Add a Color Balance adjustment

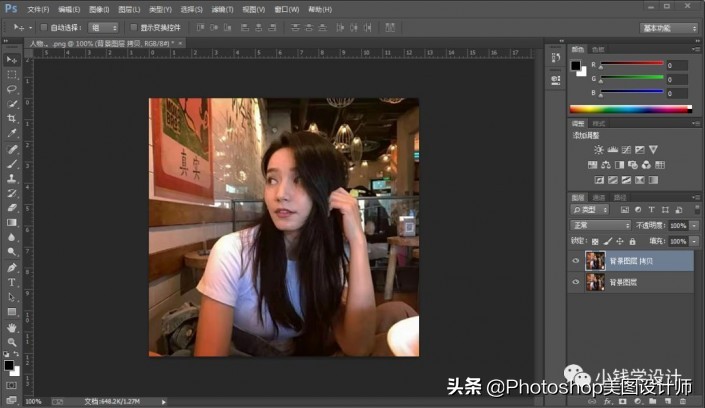(x=606, y=165)
